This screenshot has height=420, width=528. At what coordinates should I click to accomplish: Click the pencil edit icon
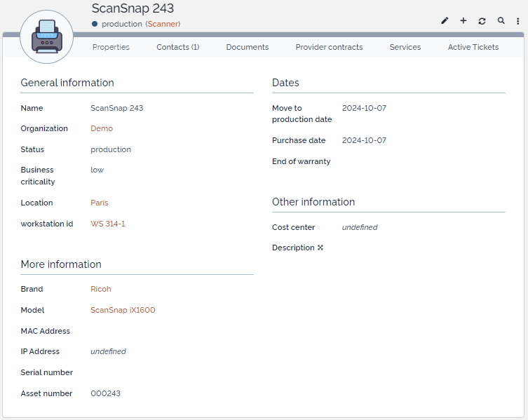point(445,21)
